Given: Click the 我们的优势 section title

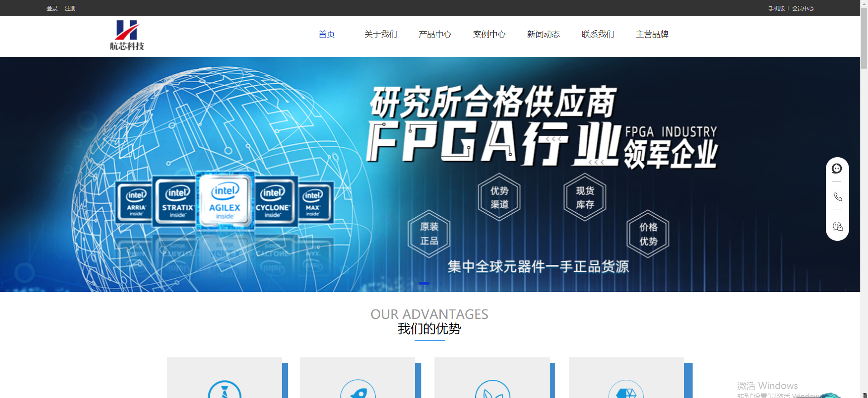Looking at the screenshot, I should [x=429, y=329].
